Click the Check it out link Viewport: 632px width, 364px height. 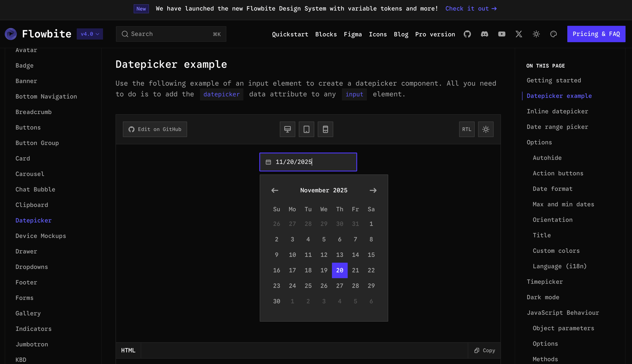click(471, 8)
